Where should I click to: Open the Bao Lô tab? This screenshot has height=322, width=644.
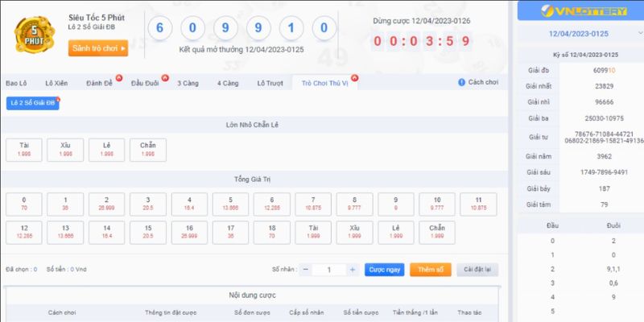(16, 84)
